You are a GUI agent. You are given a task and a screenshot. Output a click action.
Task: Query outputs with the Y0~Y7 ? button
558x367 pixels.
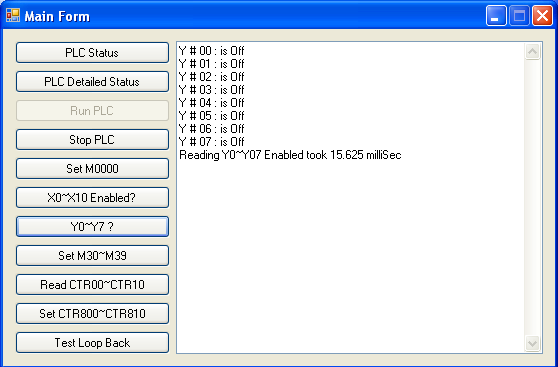(x=92, y=226)
